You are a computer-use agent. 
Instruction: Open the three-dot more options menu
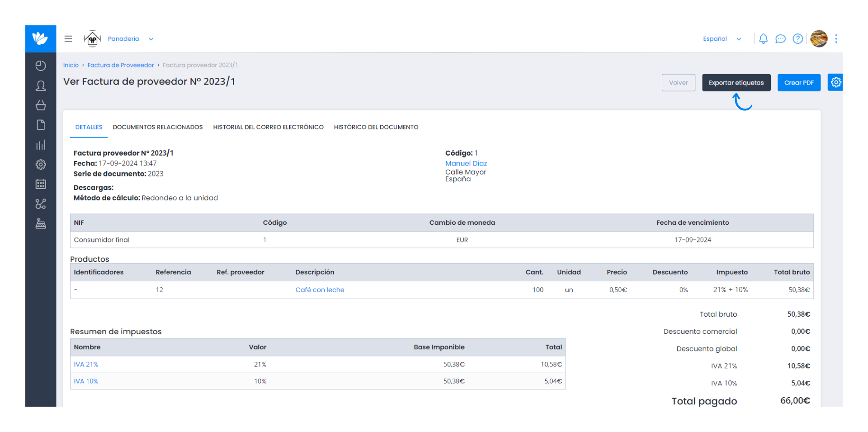pyautogui.click(x=836, y=39)
